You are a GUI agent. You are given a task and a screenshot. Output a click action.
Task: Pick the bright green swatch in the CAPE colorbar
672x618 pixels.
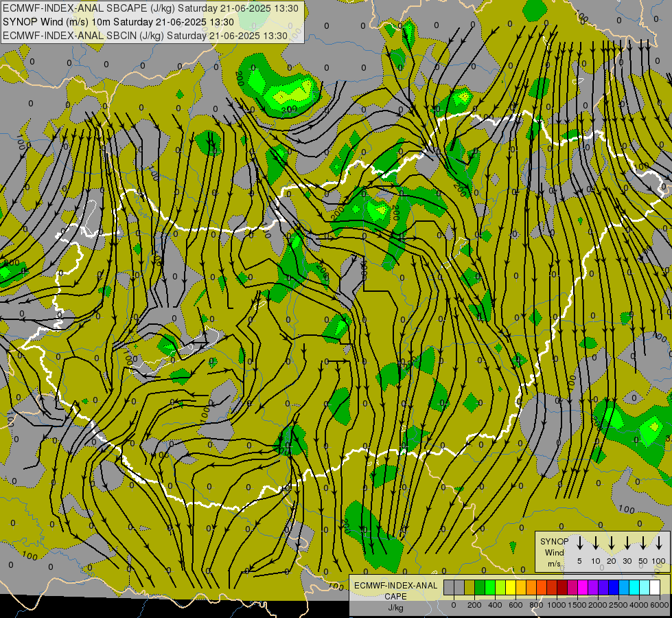click(x=490, y=588)
